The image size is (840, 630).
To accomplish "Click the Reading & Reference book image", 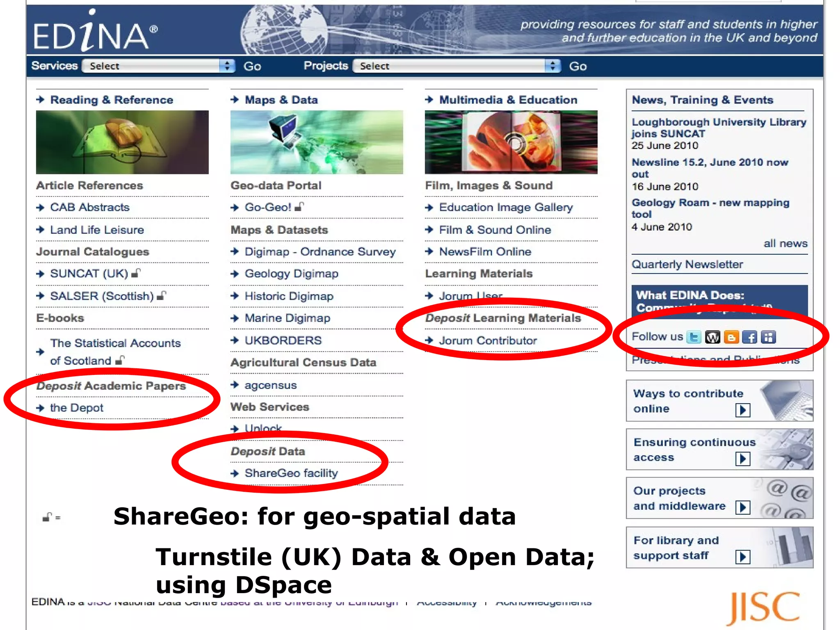I will pos(122,142).
